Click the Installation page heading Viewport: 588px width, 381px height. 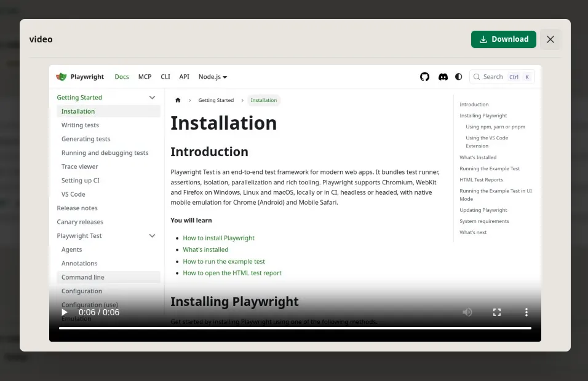[223, 123]
